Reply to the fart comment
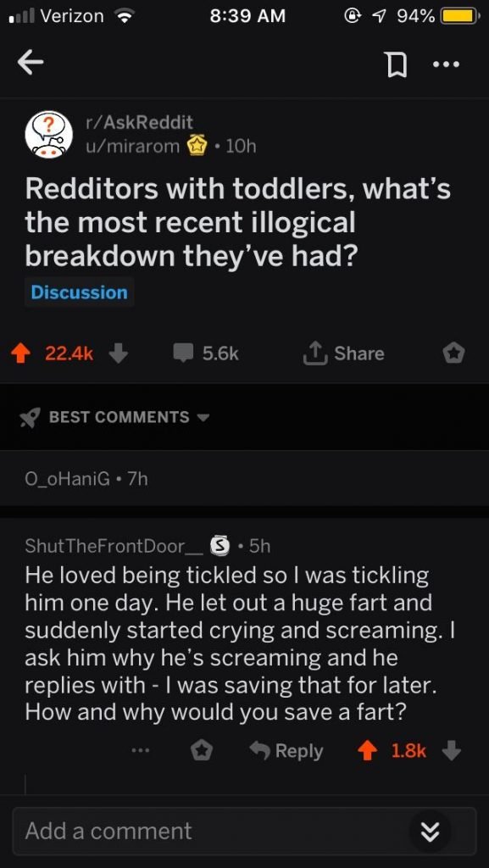Screen dimensions: 489x868 pos(286,751)
